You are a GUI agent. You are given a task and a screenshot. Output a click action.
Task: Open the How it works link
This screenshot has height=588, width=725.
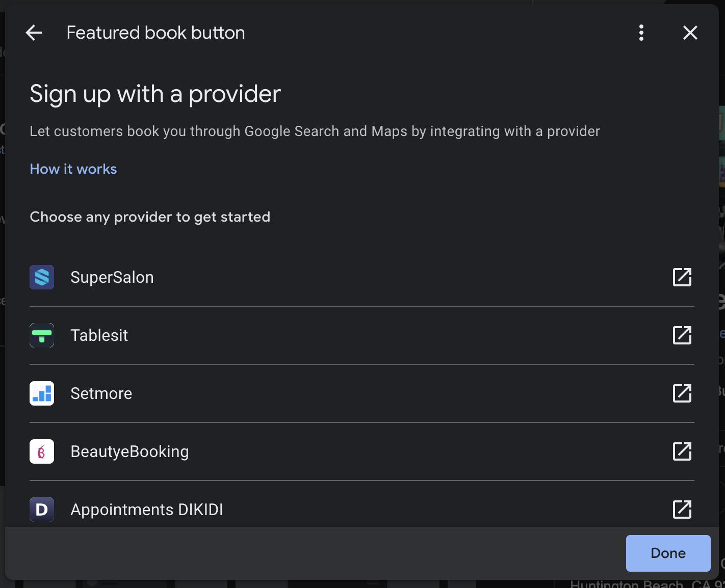pyautogui.click(x=73, y=169)
